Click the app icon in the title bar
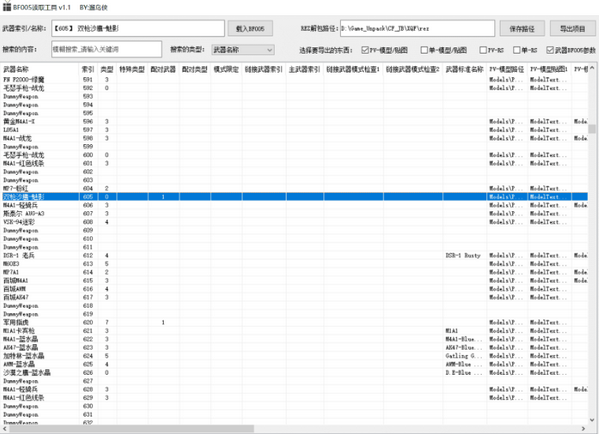Screen dimensions: 599x434 tap(6, 6)
